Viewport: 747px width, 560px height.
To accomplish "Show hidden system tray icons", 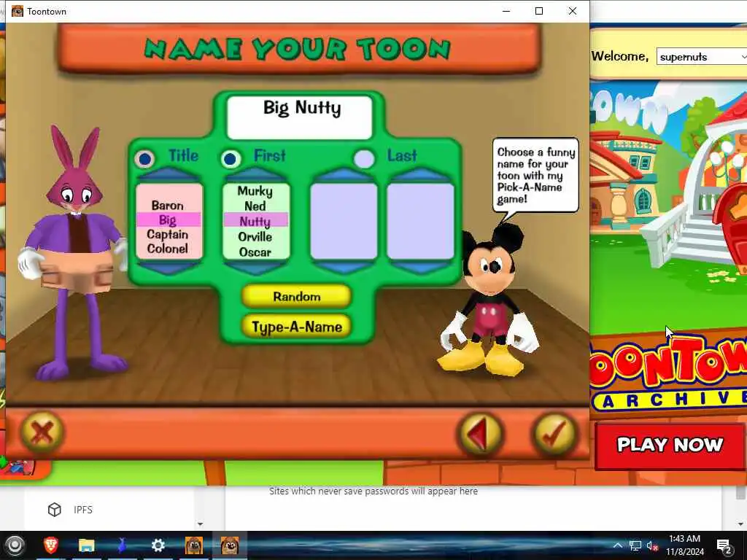I will [617, 545].
